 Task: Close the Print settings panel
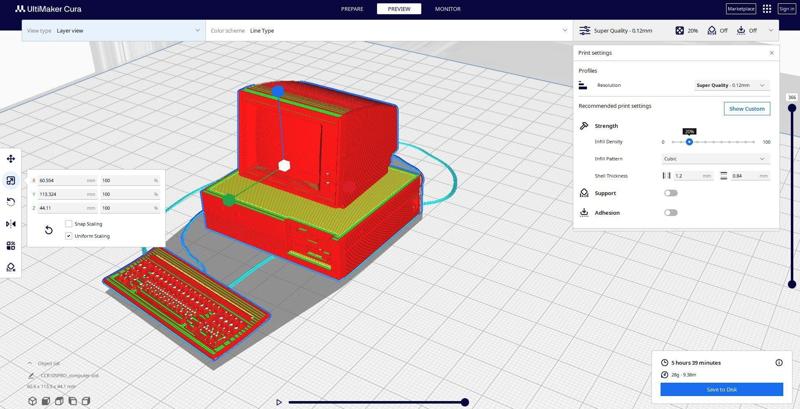(x=771, y=53)
